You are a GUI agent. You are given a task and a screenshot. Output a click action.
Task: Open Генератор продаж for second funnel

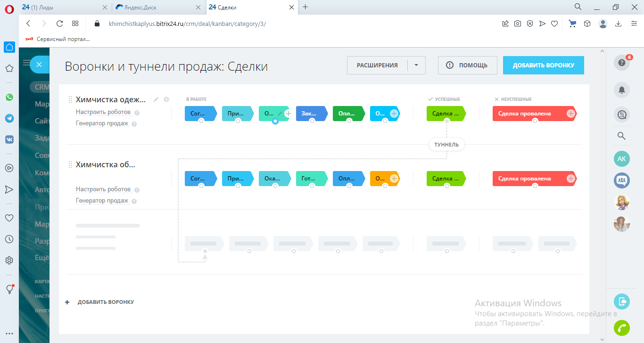coord(102,201)
